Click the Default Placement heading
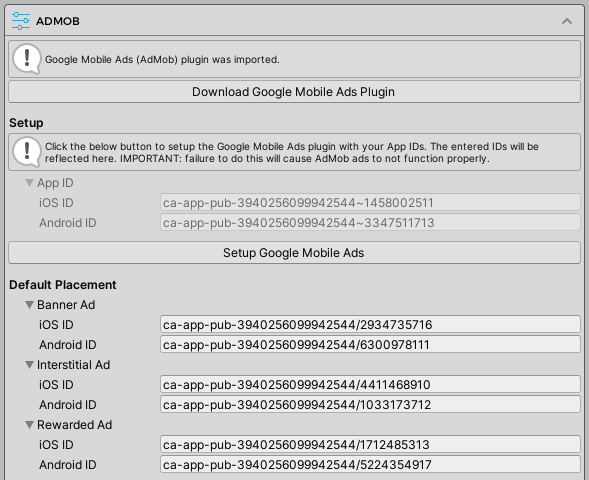The width and height of the screenshot is (589, 480). tap(63, 285)
